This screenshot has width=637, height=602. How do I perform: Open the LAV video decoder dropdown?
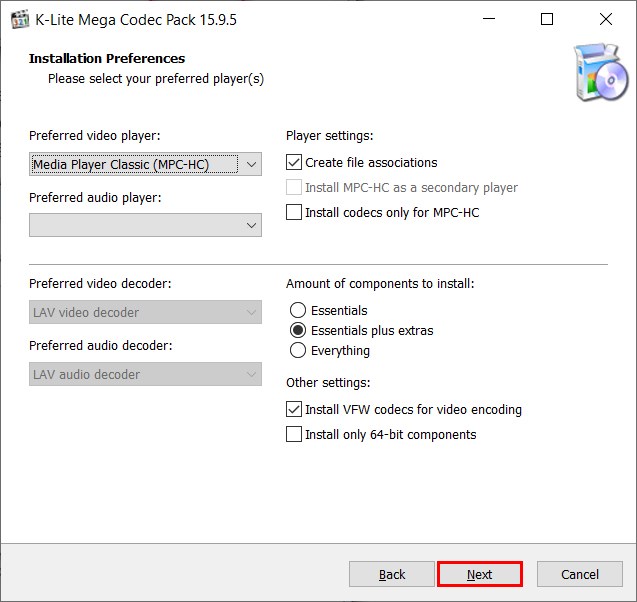tap(146, 312)
